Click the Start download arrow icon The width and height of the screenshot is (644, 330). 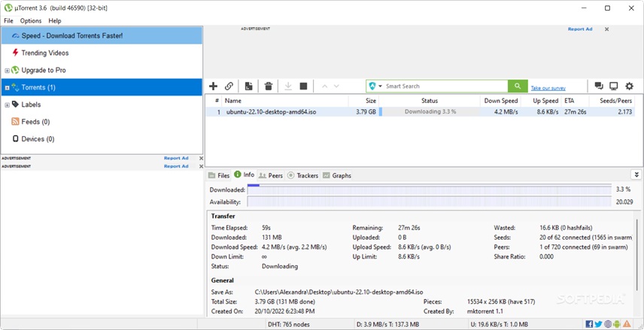coord(288,86)
